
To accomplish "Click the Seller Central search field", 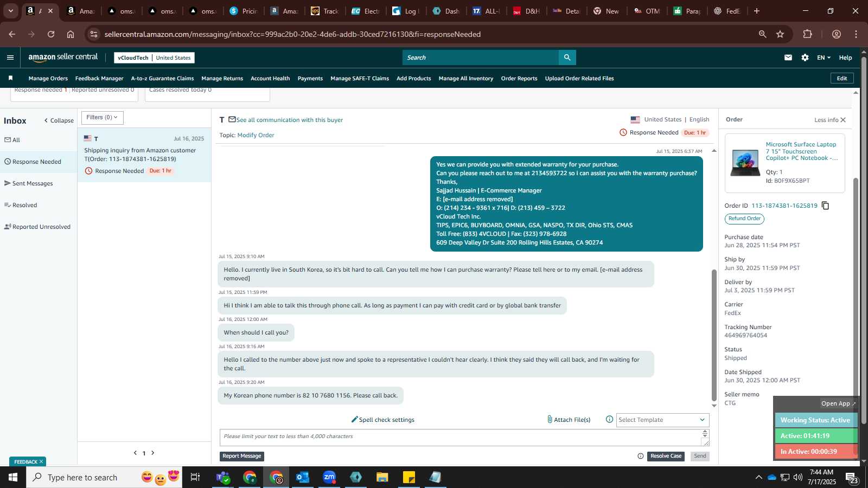I will point(480,57).
